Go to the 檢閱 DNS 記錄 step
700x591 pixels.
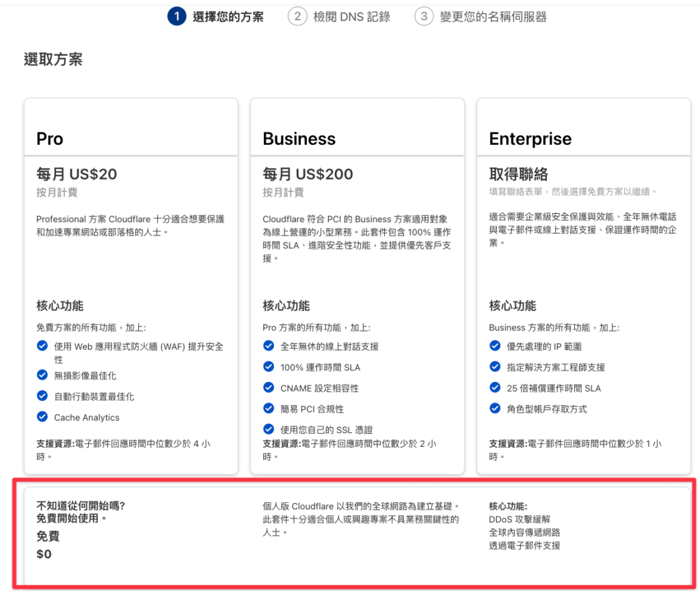click(352, 17)
